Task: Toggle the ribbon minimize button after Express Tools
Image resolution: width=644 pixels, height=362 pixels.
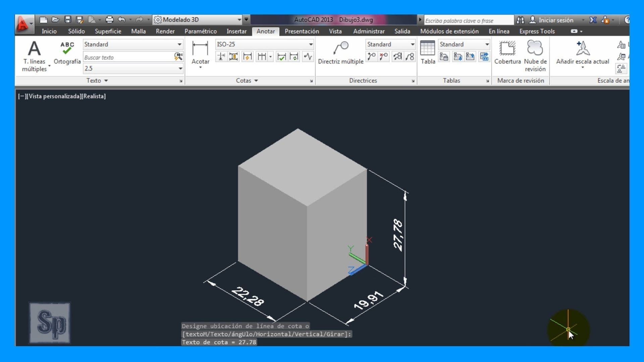Action: click(x=574, y=31)
